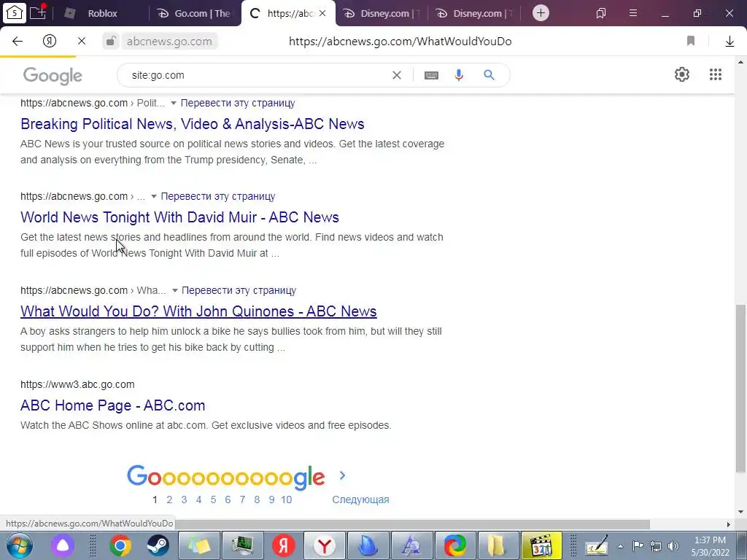Screen dimensions: 747x560
Task: Click the Yandex home Я button
Action: pyautogui.click(x=49, y=42)
